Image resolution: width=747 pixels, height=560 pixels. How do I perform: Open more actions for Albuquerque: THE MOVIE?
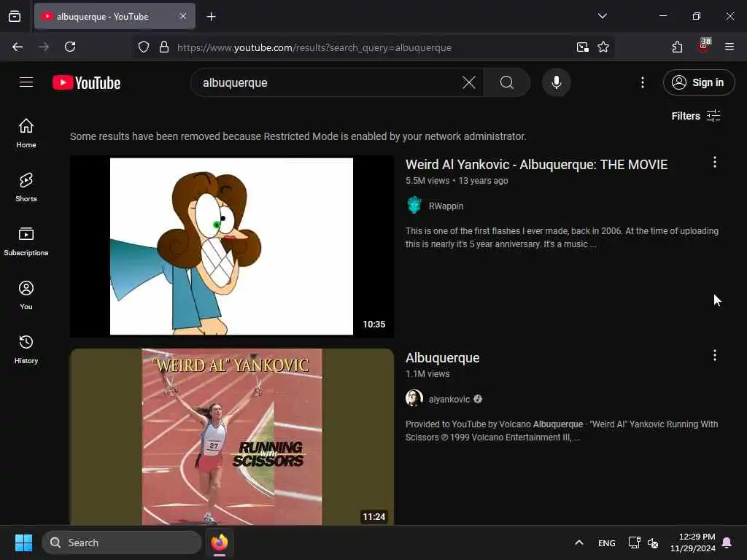tap(715, 163)
